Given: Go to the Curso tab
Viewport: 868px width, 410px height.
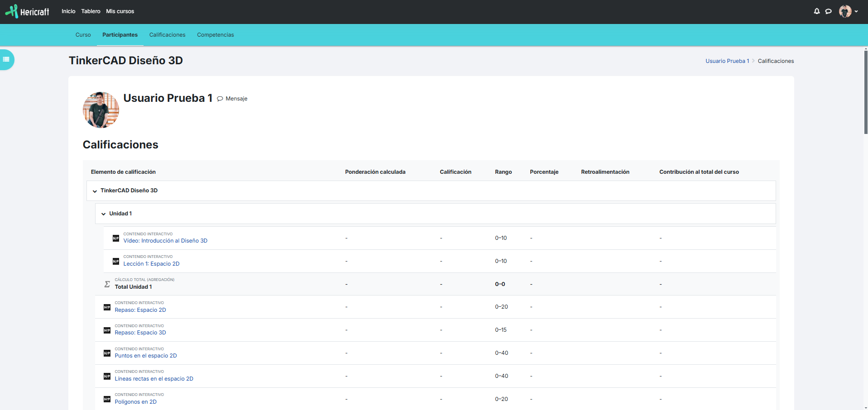Looking at the screenshot, I should point(83,35).
